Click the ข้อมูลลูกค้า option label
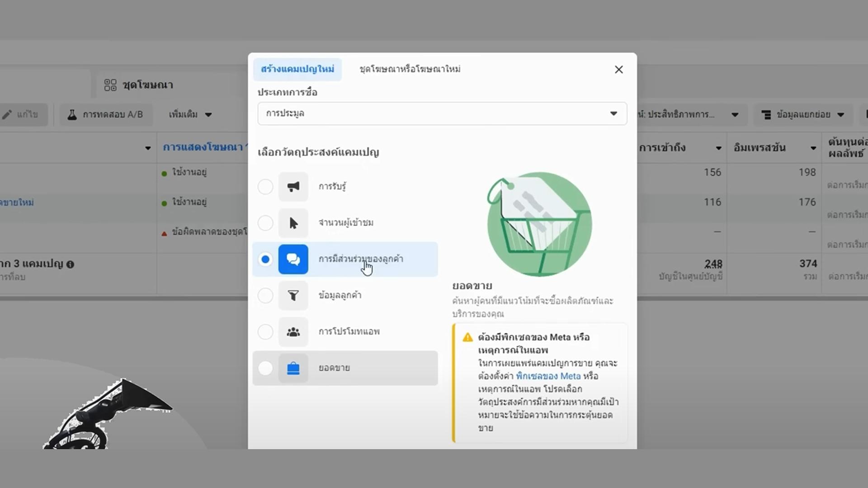The image size is (868, 488). [x=340, y=295]
